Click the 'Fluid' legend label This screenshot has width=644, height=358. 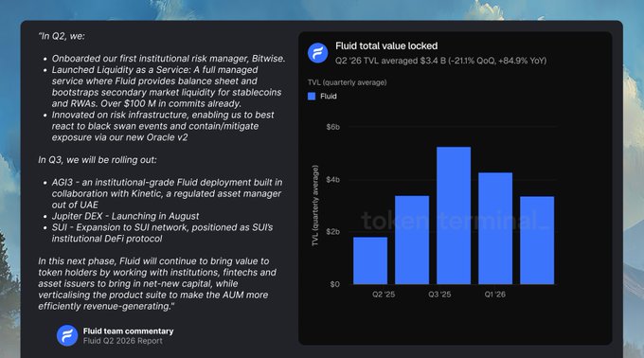coord(329,96)
